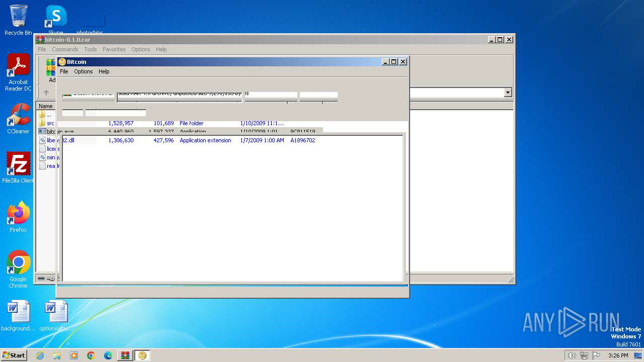Go up one level with WinRAR arrow
Screen dimensions: 644x362
click(46, 93)
